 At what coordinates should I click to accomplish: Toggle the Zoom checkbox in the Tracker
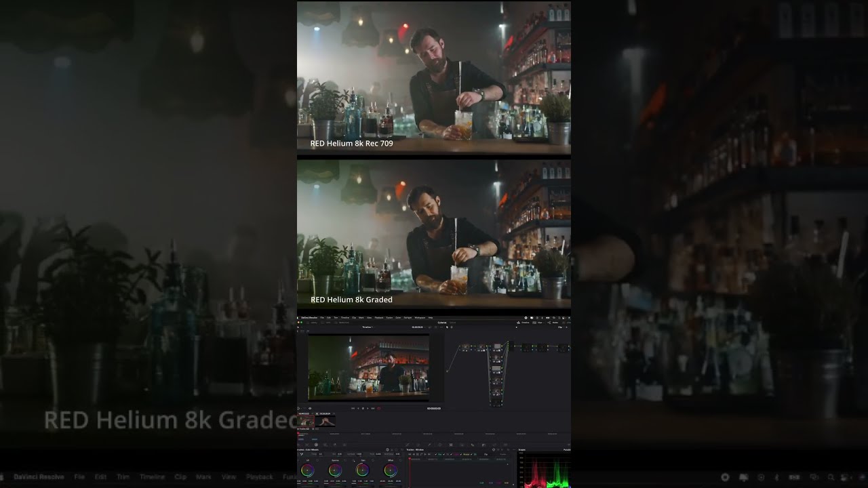(451, 454)
